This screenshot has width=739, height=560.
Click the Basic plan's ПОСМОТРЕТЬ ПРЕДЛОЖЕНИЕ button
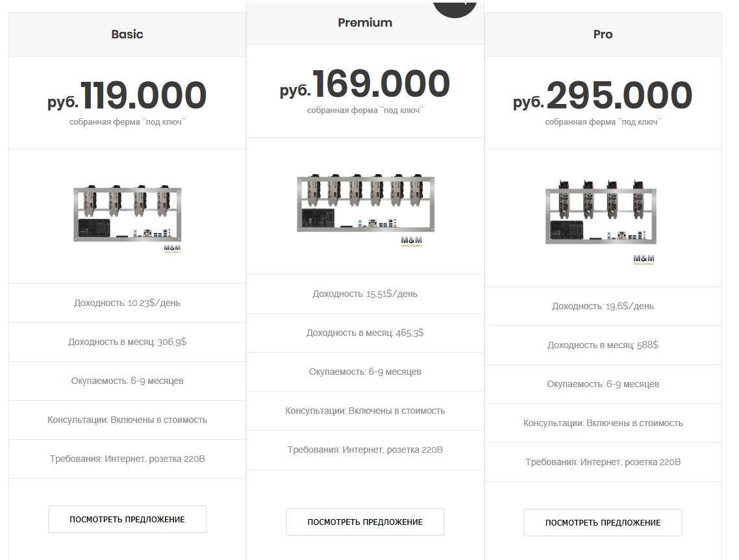[x=127, y=520]
